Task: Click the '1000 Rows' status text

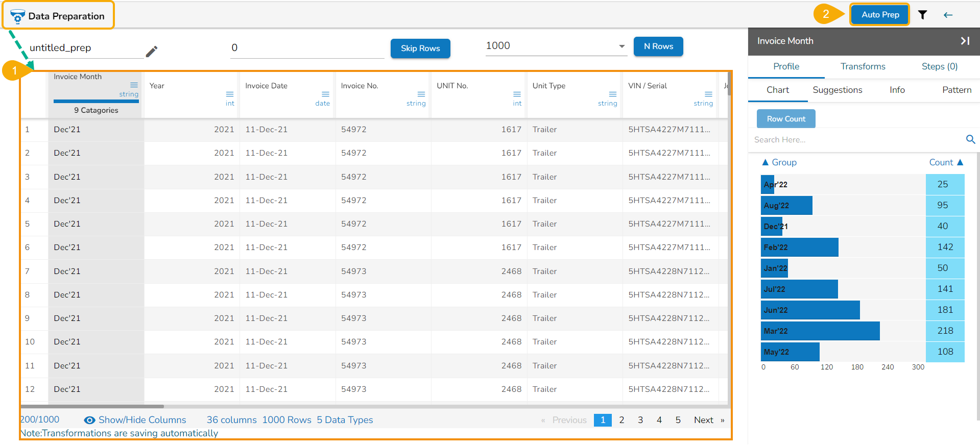Action: click(x=286, y=420)
